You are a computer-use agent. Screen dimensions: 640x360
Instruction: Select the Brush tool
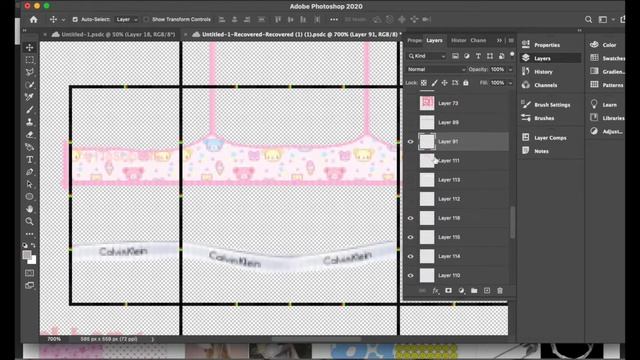(29, 110)
